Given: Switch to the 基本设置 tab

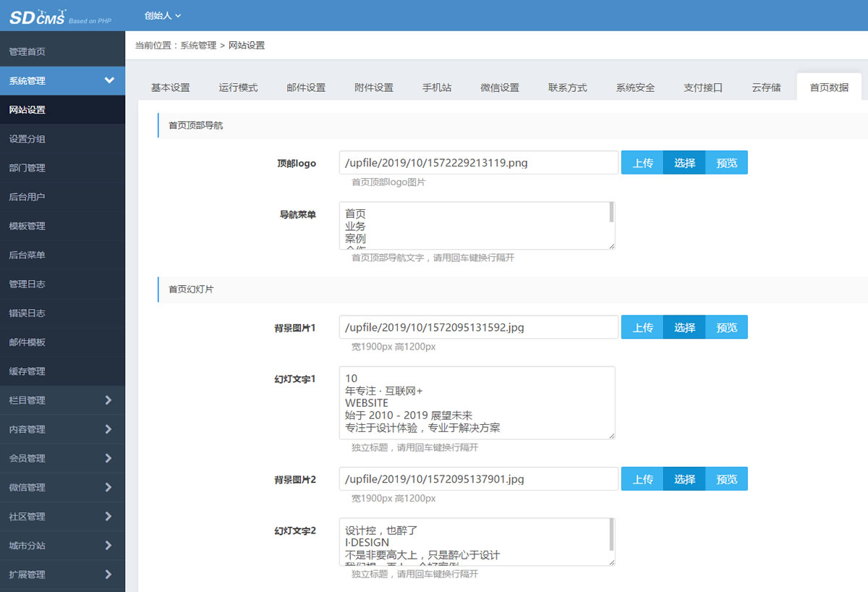Looking at the screenshot, I should click(171, 88).
